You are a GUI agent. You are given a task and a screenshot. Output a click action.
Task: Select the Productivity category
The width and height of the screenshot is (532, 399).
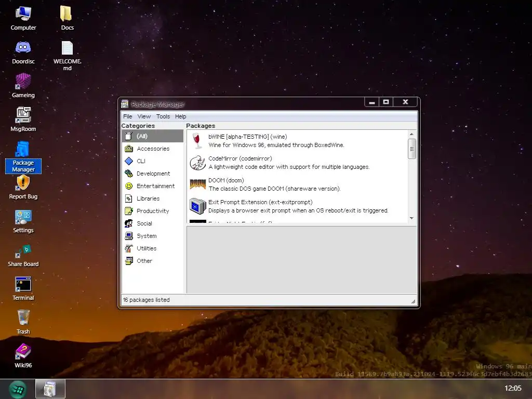pos(152,211)
